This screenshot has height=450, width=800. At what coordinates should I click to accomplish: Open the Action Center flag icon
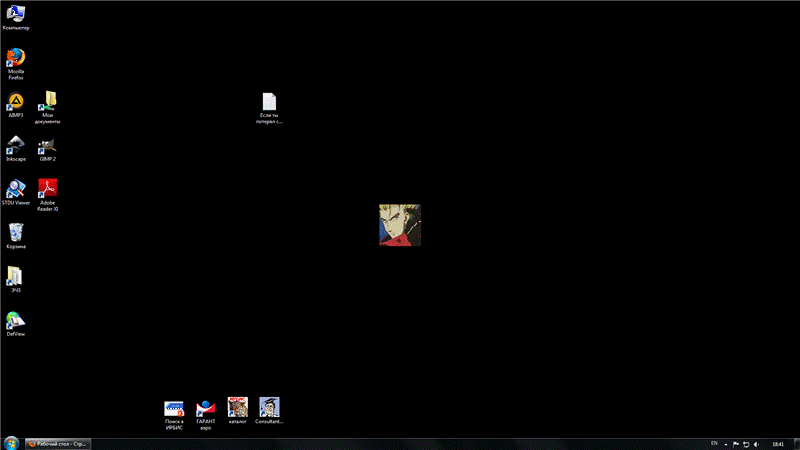tap(736, 444)
